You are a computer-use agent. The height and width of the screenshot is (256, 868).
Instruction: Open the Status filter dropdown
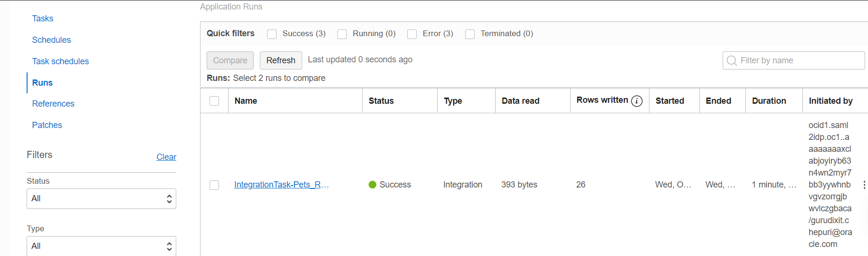click(101, 198)
